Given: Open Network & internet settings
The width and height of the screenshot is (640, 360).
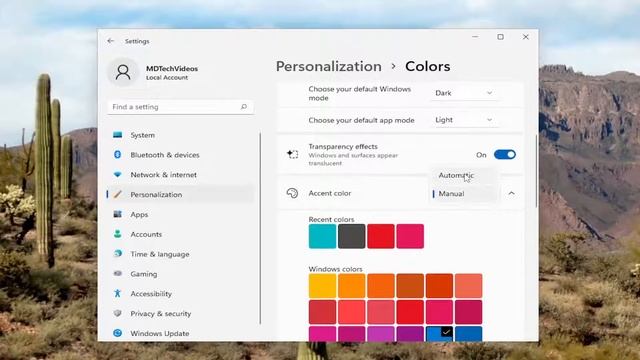Looking at the screenshot, I should coord(180,175).
